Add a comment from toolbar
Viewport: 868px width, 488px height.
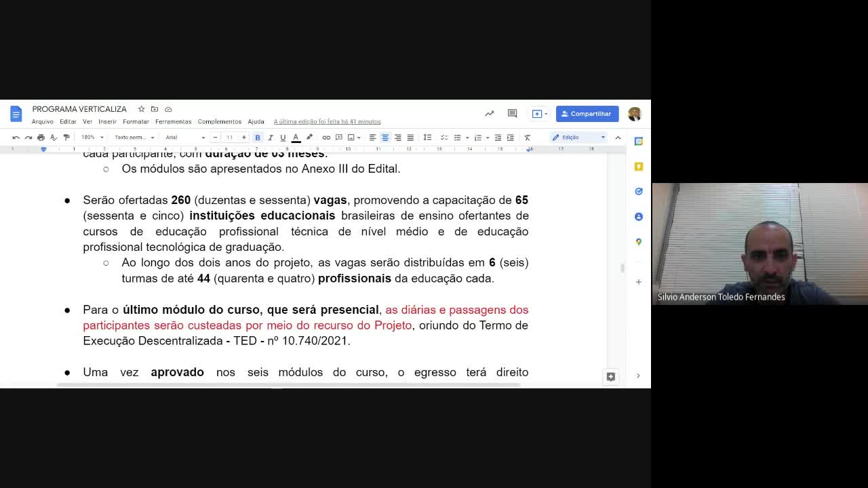coord(339,138)
